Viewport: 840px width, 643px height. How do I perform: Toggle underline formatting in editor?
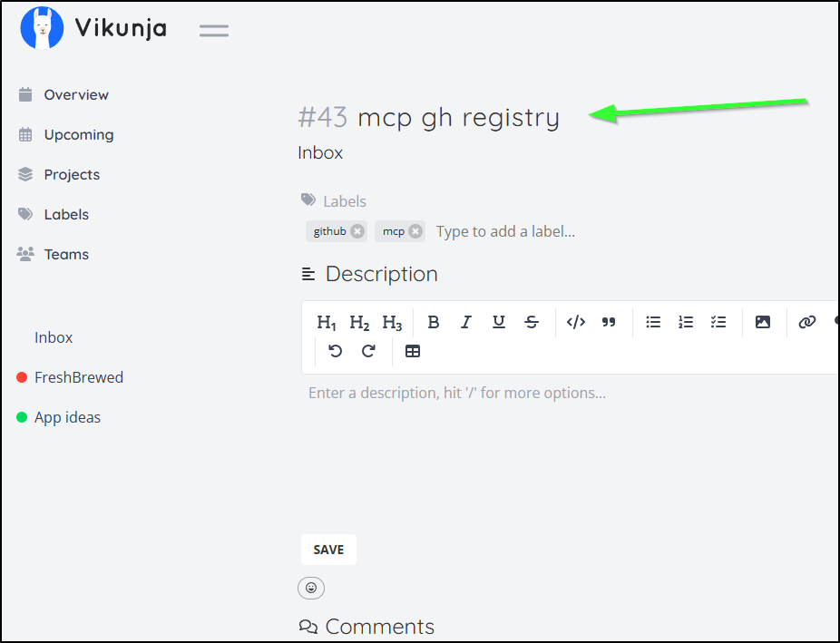[x=499, y=322]
